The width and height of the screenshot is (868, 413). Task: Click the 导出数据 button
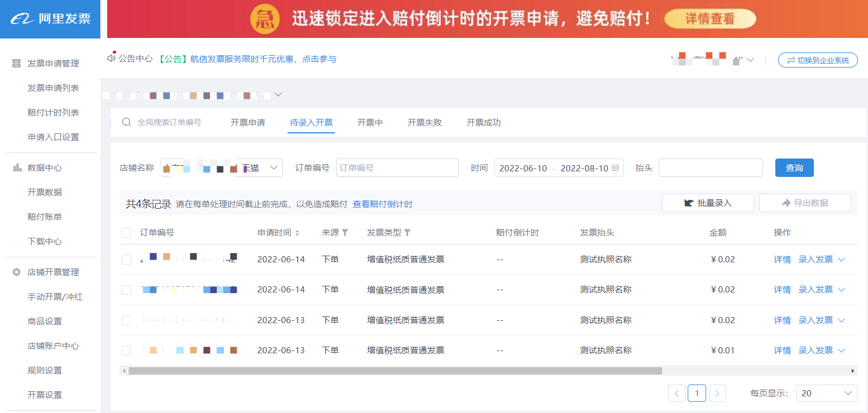coord(805,203)
